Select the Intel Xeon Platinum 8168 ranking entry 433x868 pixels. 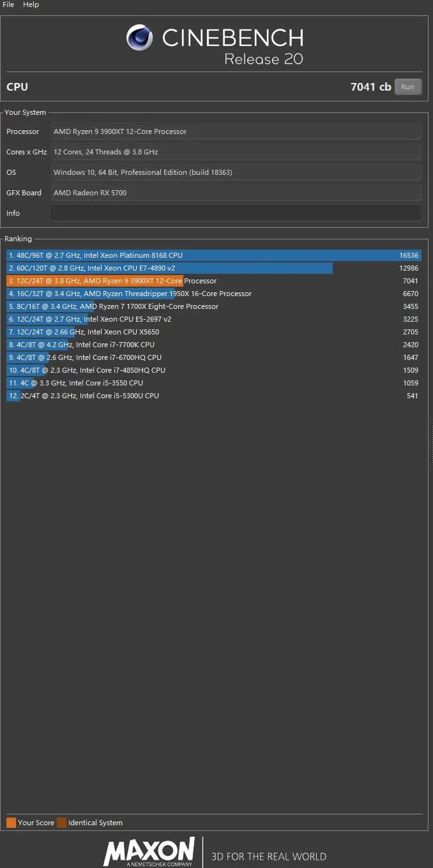213,255
